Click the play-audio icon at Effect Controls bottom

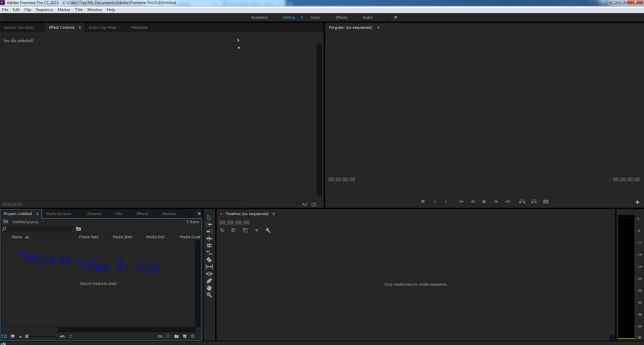pos(305,204)
